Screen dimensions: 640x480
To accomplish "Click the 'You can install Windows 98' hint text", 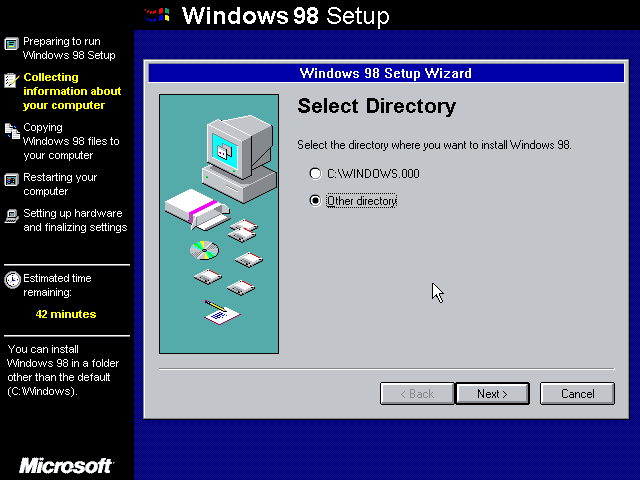I will click(x=63, y=370).
